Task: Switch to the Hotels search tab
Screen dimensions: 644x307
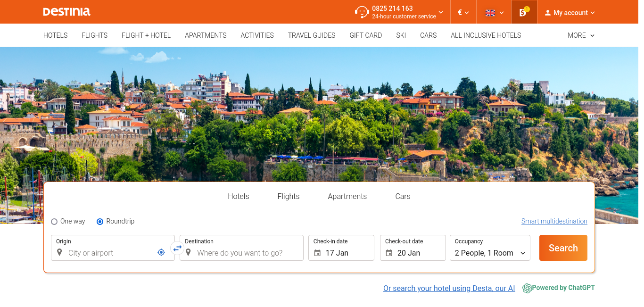Action: pyautogui.click(x=239, y=197)
